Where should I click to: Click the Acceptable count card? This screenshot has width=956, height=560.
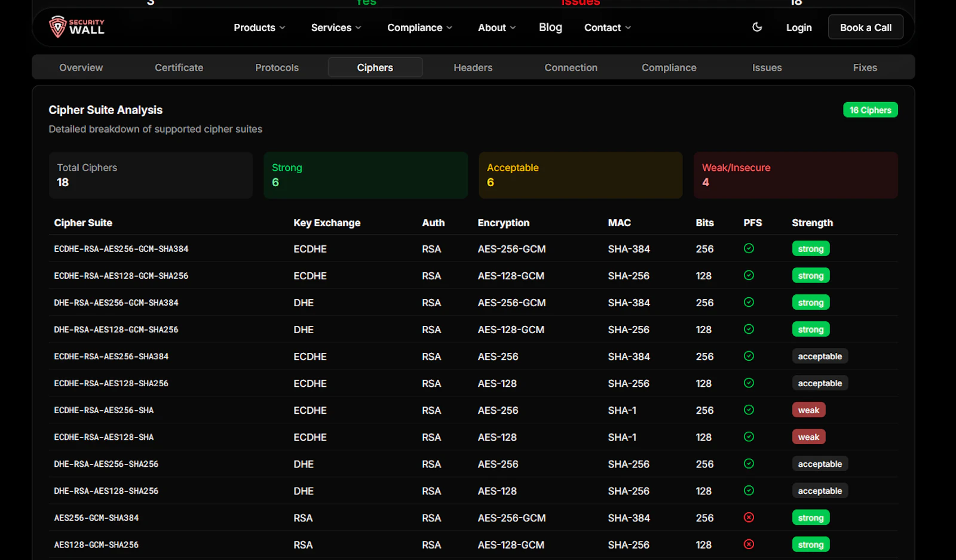581,175
